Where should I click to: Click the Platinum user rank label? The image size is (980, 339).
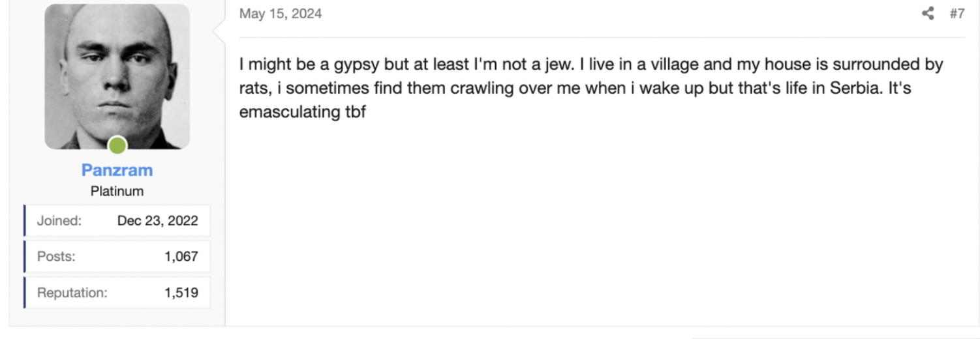pos(117,192)
